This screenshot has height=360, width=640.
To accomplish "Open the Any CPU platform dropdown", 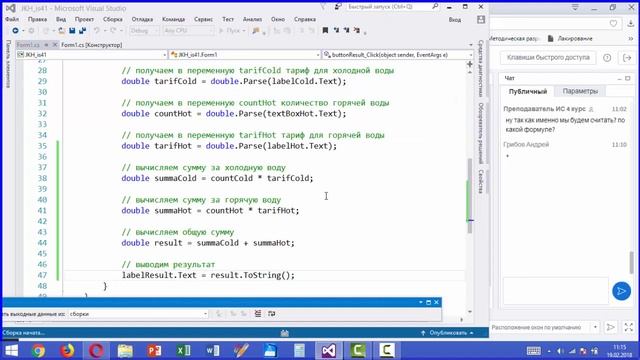I will (x=188, y=31).
